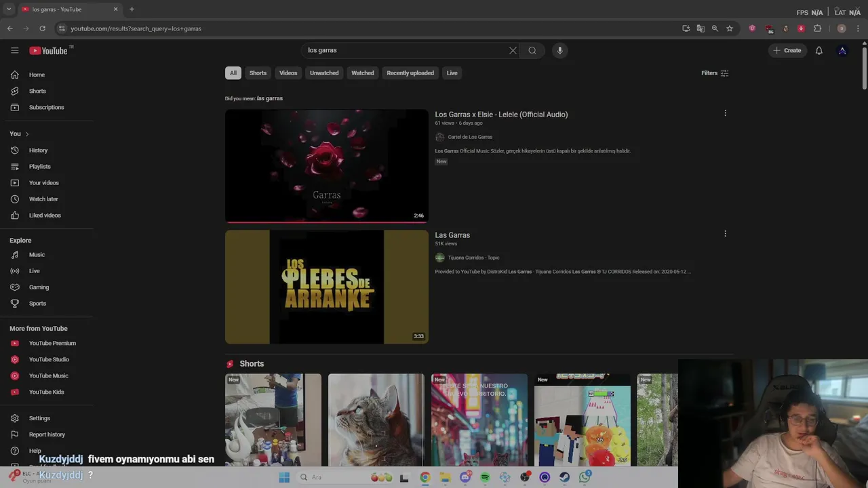868x488 pixels.
Task: Select the Watched filter chip
Action: click(x=363, y=73)
